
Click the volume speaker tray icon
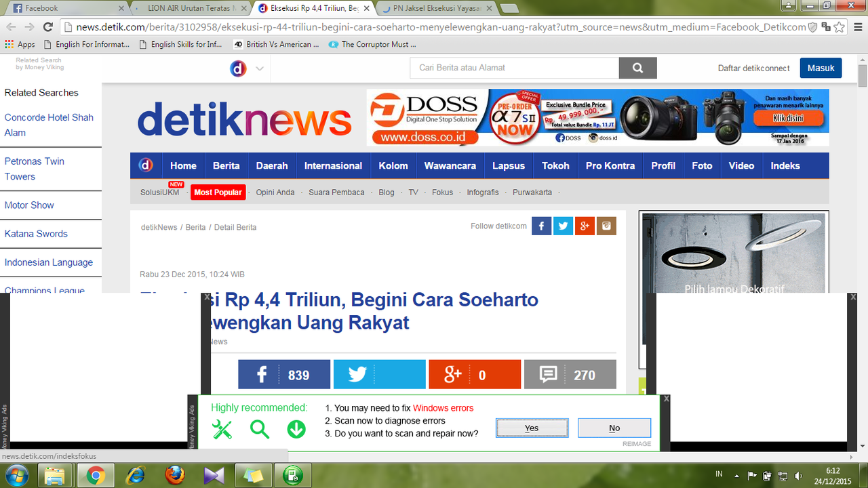798,476
